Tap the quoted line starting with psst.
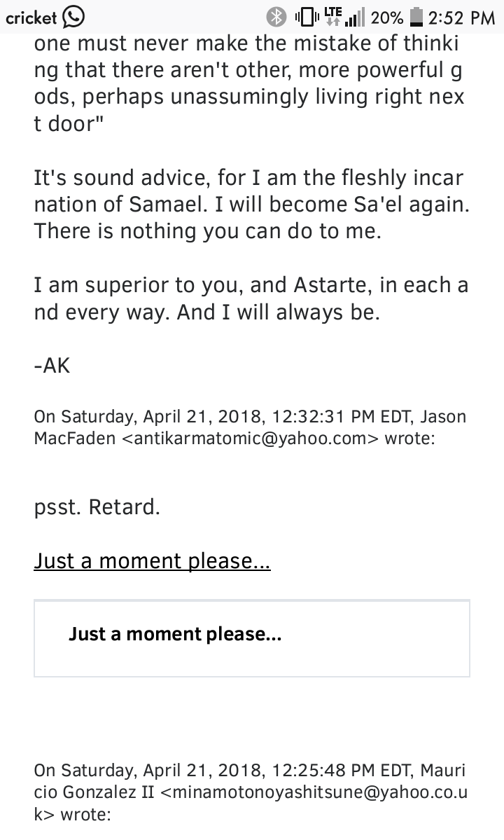Screen dimensions: 504x840 tap(97, 507)
